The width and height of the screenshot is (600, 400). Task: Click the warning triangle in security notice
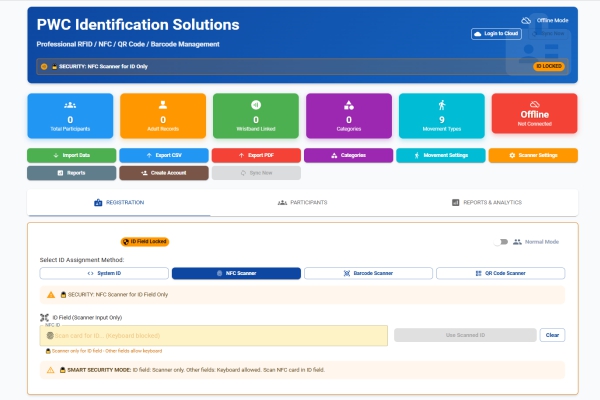point(51,295)
